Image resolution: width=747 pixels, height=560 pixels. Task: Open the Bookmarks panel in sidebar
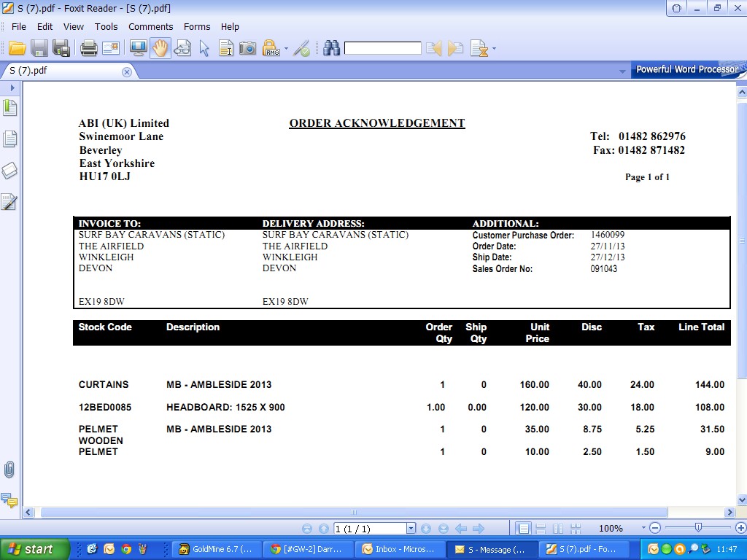[x=10, y=108]
